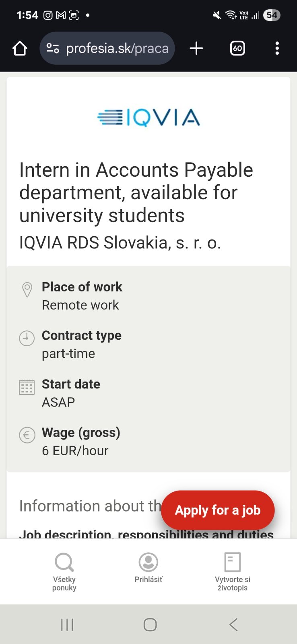Tap Android home navigation button
This screenshot has width=297, height=644.
[x=150, y=625]
